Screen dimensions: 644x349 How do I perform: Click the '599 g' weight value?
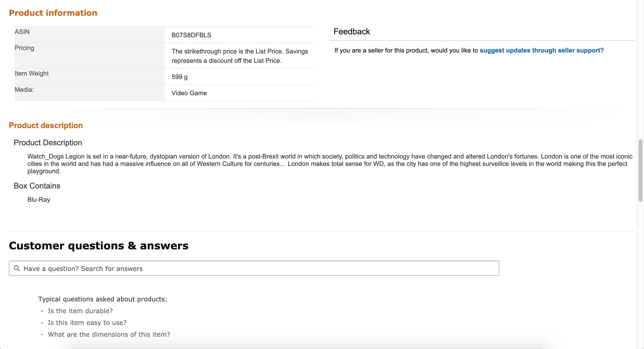pos(179,77)
